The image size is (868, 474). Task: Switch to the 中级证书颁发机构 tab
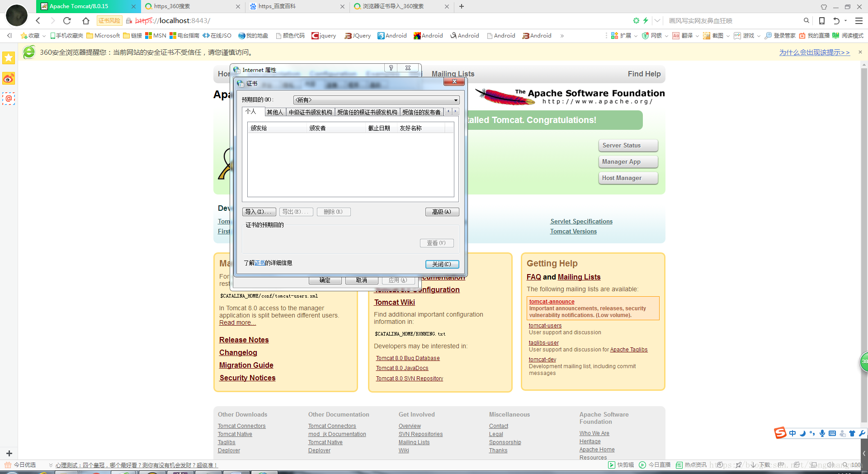pos(311,112)
